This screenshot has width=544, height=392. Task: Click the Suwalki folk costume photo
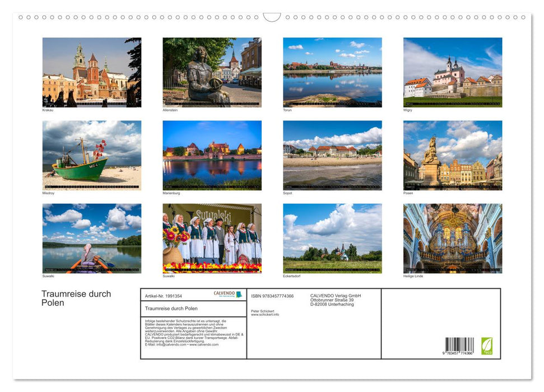pyautogui.click(x=213, y=238)
